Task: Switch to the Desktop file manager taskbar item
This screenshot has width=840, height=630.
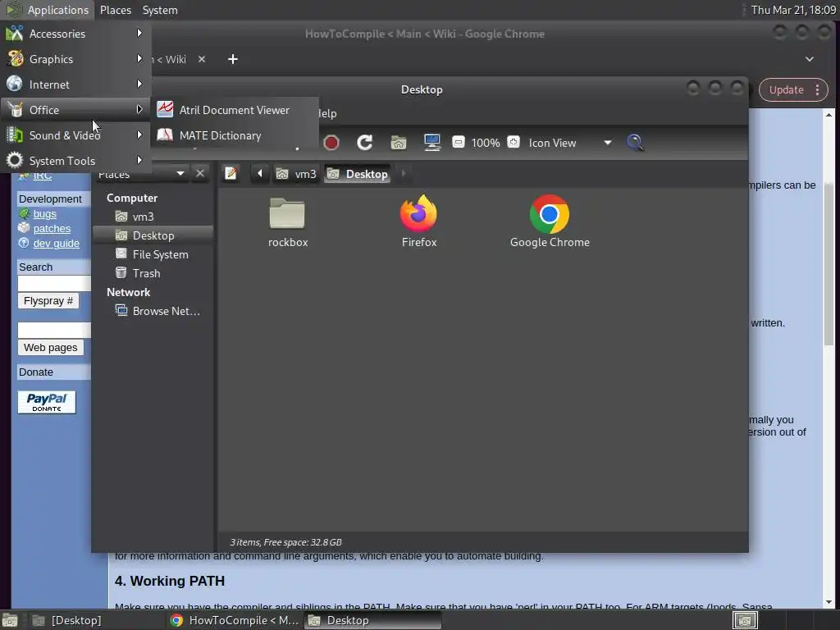Action: click(x=373, y=620)
